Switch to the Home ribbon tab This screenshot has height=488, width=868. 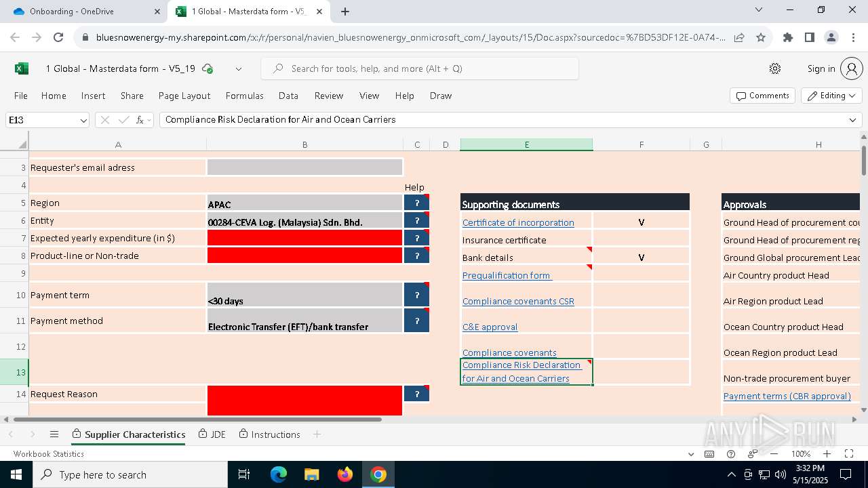click(x=54, y=96)
